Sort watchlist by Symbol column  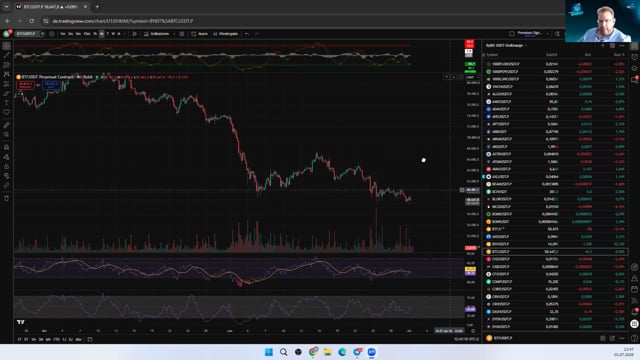click(x=492, y=55)
